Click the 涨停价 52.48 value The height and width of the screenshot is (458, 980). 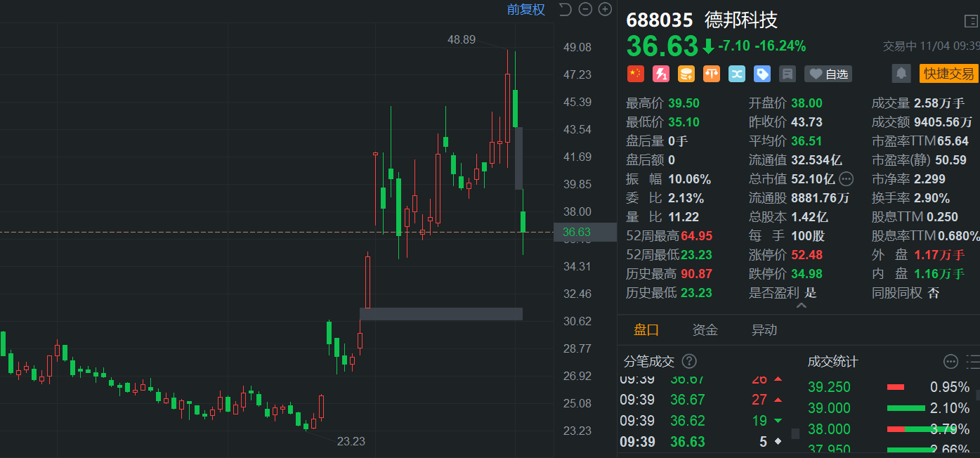[806, 255]
